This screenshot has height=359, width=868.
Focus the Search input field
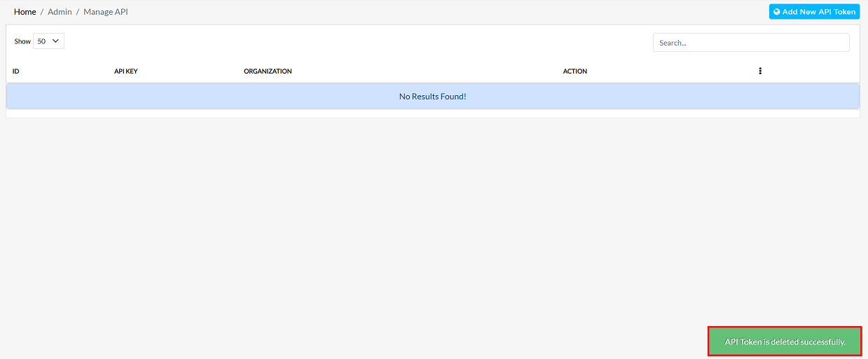point(751,43)
